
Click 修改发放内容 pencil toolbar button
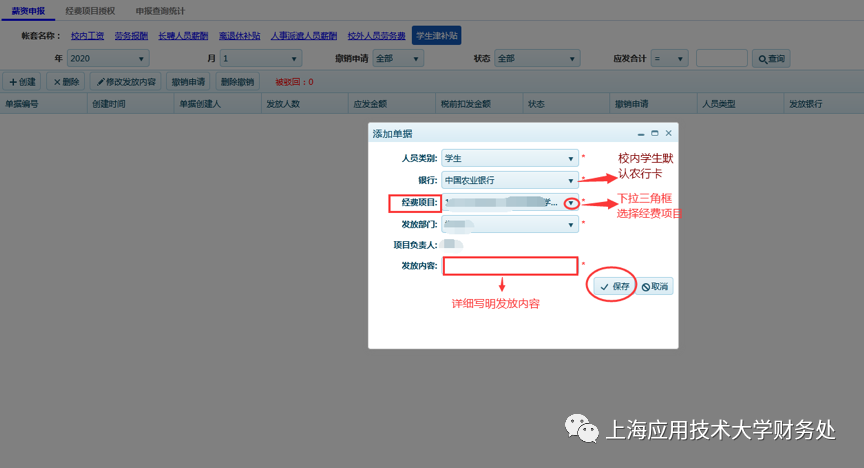tap(126, 82)
